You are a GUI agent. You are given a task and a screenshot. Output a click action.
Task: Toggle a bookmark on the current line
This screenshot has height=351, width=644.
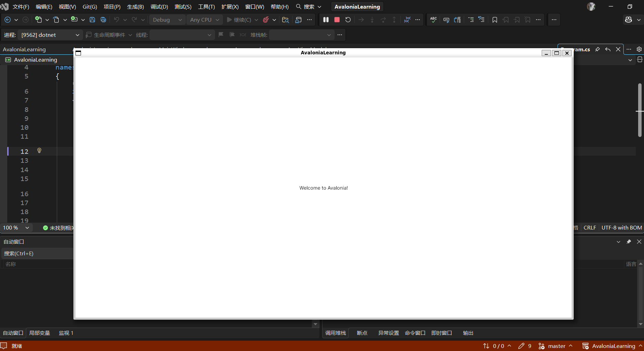(494, 20)
